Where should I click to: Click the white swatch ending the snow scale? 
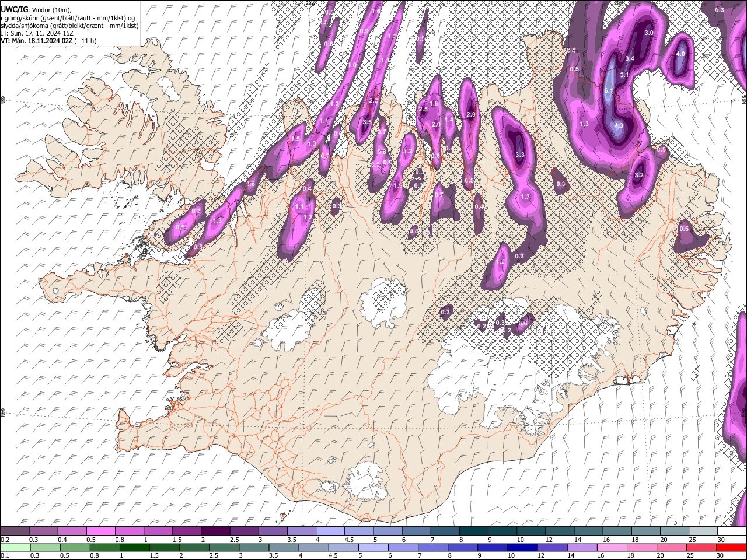[x=731, y=531]
